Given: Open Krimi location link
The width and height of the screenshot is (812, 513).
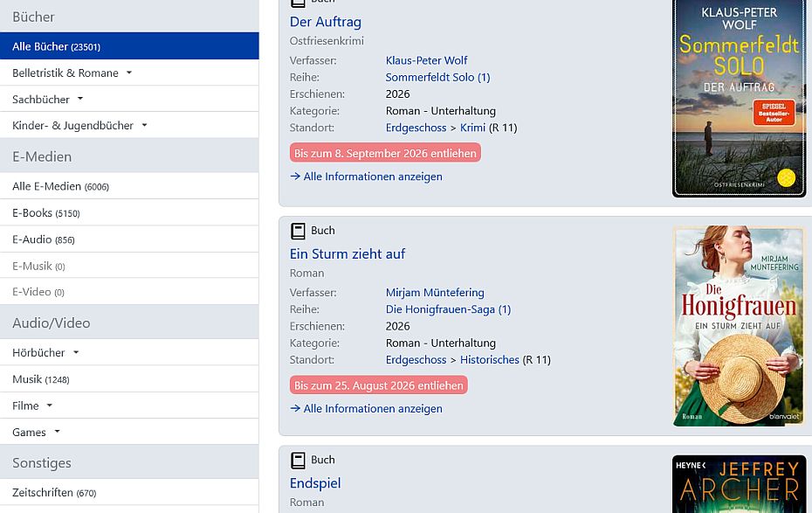Looking at the screenshot, I should (x=473, y=128).
